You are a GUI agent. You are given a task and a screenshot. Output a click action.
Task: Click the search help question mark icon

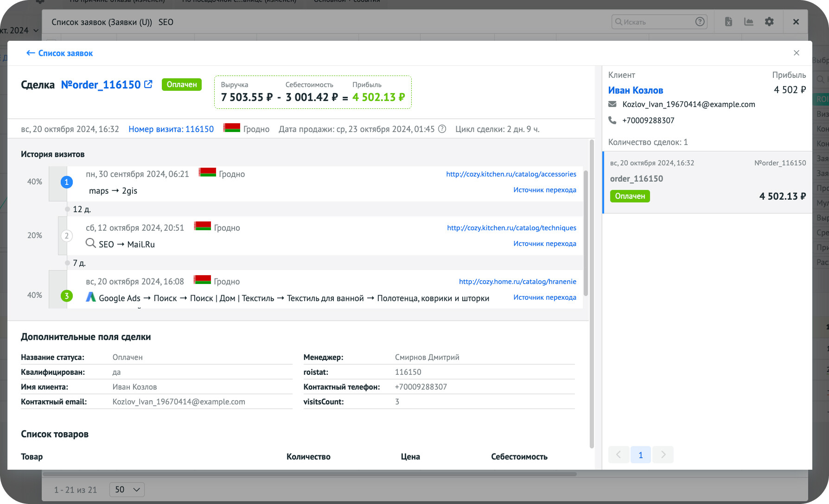tap(700, 22)
